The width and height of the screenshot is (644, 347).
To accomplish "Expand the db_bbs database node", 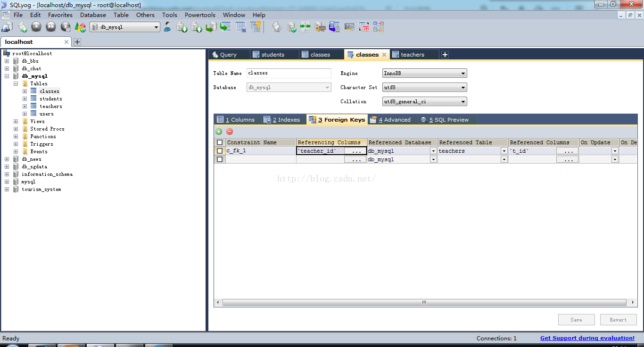I will coord(7,61).
